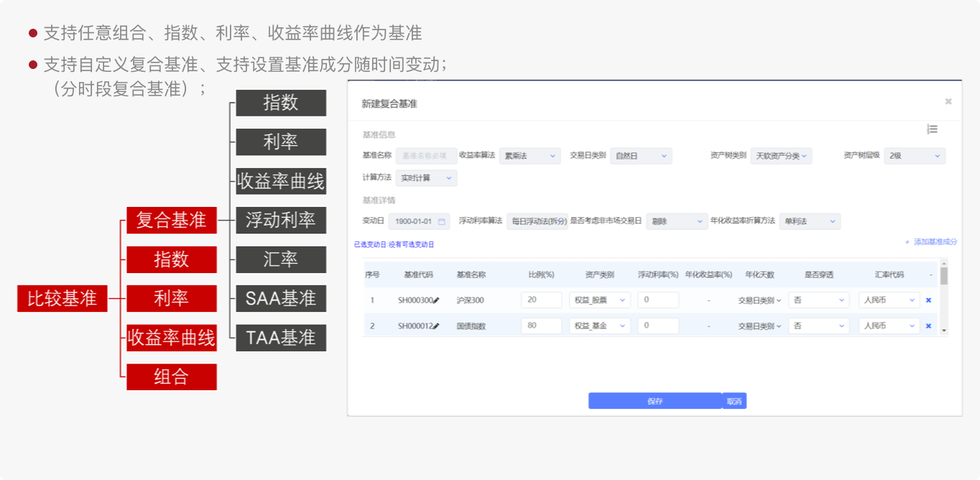Open 资产类别 dropdown showing 权益_基金
This screenshot has width=980, height=480.
point(599,326)
